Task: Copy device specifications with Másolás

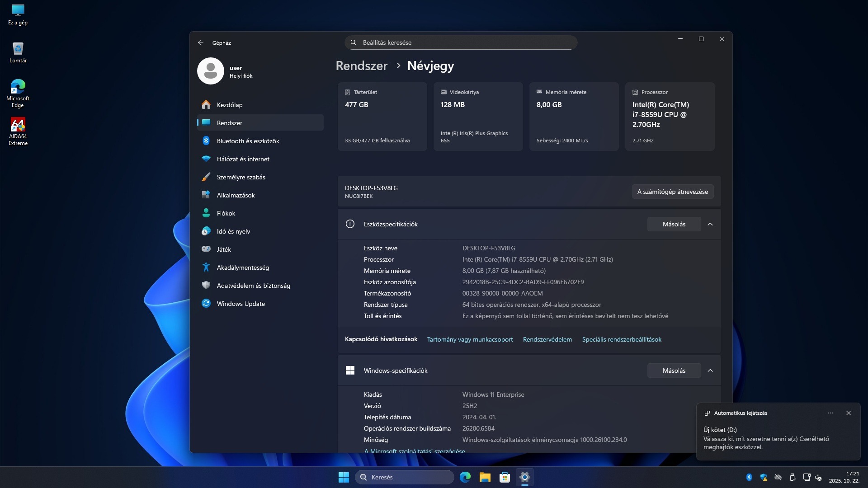Action: [x=674, y=224]
